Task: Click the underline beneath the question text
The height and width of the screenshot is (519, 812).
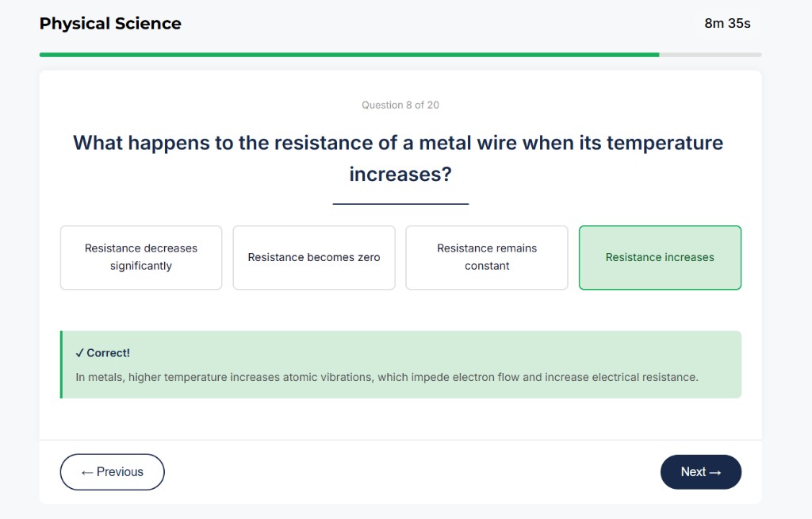Action: click(x=400, y=204)
